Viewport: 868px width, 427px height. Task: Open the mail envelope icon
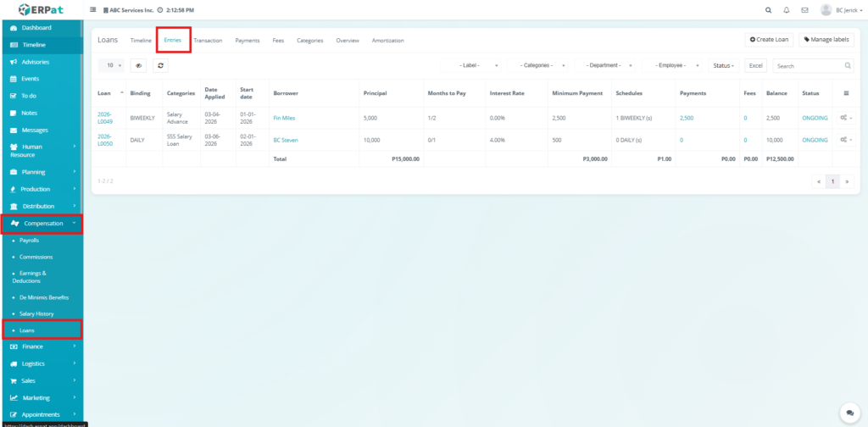pyautogui.click(x=804, y=10)
